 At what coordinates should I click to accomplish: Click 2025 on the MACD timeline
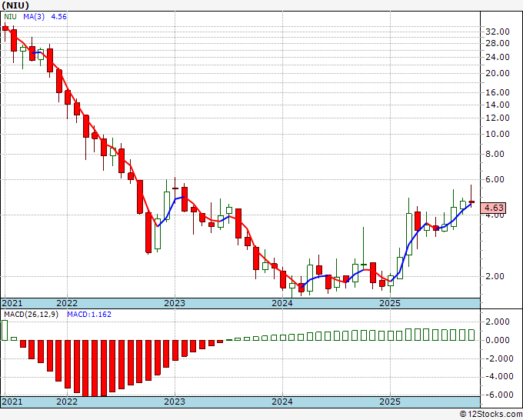point(390,402)
